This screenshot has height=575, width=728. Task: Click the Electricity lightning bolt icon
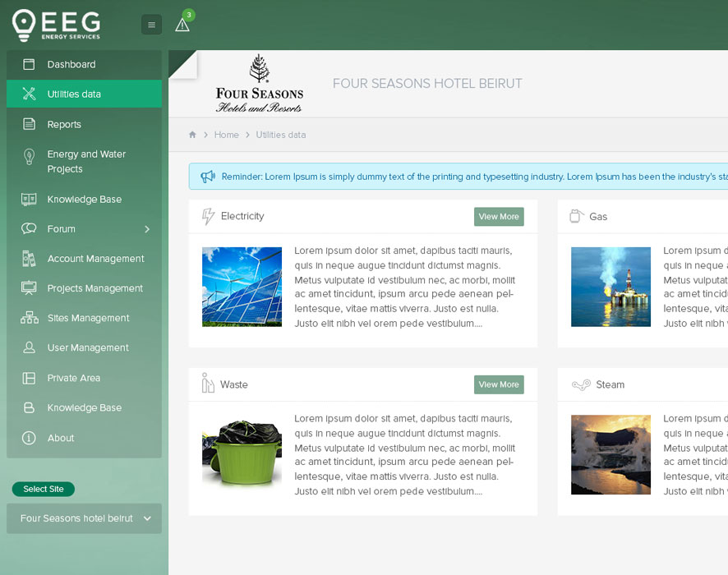coord(208,216)
